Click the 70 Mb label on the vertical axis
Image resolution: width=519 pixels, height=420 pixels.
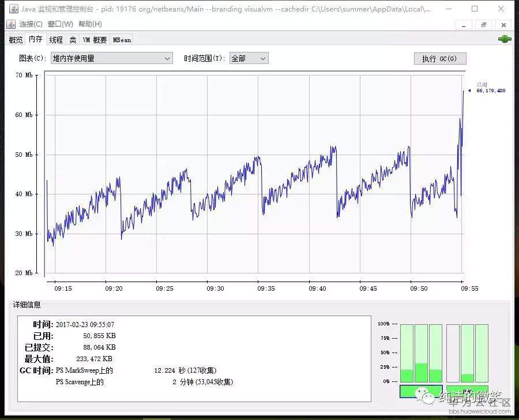tap(24, 75)
